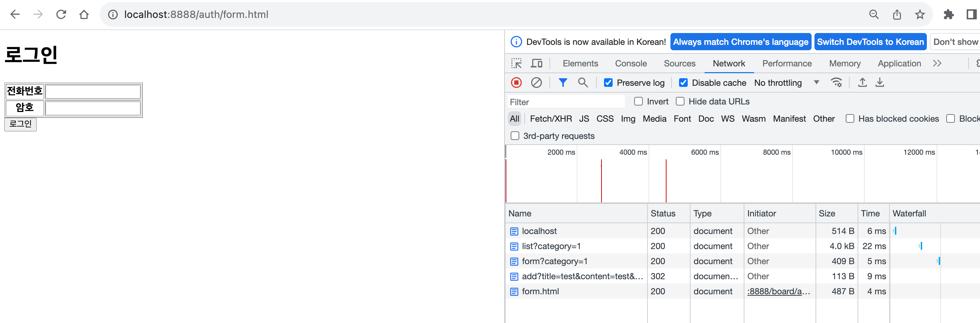Click the zoom magnifier icon in address bar
The width and height of the screenshot is (980, 323).
point(874,14)
